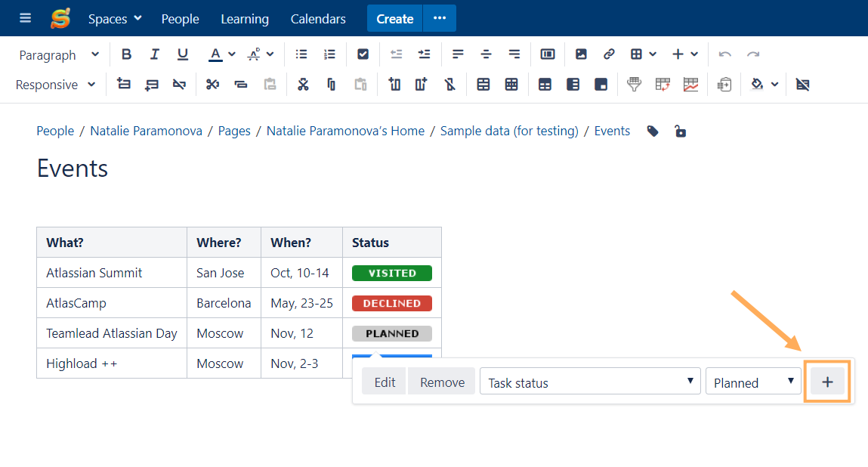
Task: Insert a task list checkbox
Action: (x=363, y=54)
